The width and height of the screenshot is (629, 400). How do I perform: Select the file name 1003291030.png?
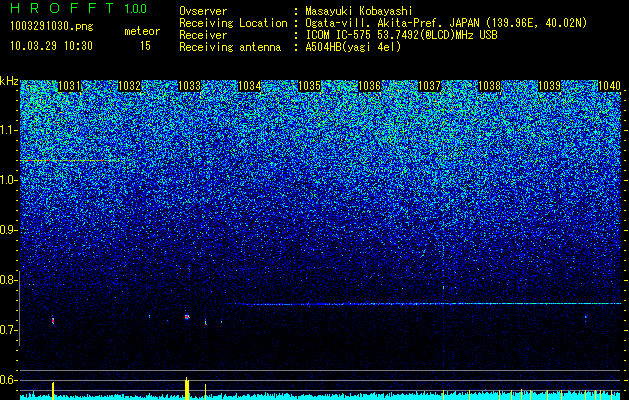click(x=52, y=27)
